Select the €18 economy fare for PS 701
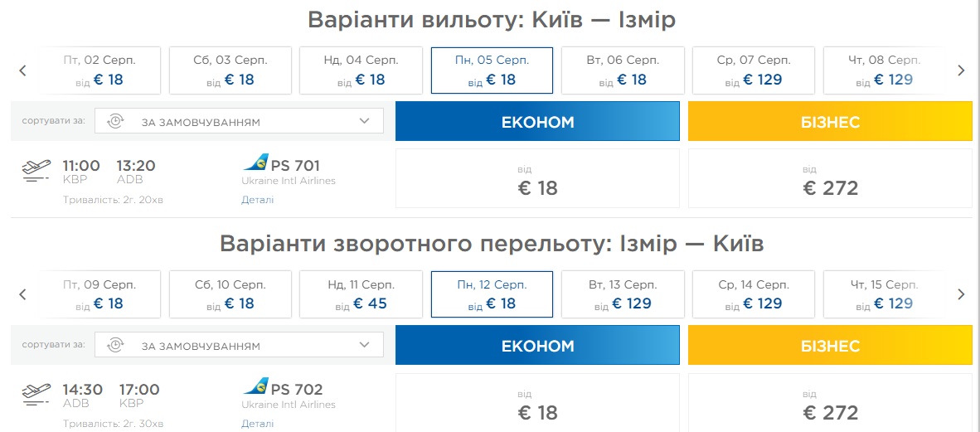This screenshot has width=980, height=432. pyautogui.click(x=537, y=179)
